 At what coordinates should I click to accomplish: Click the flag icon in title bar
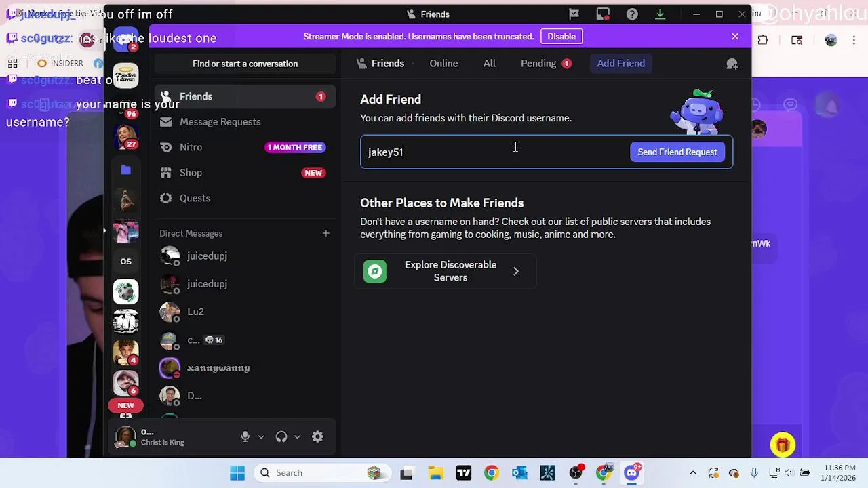tap(574, 14)
